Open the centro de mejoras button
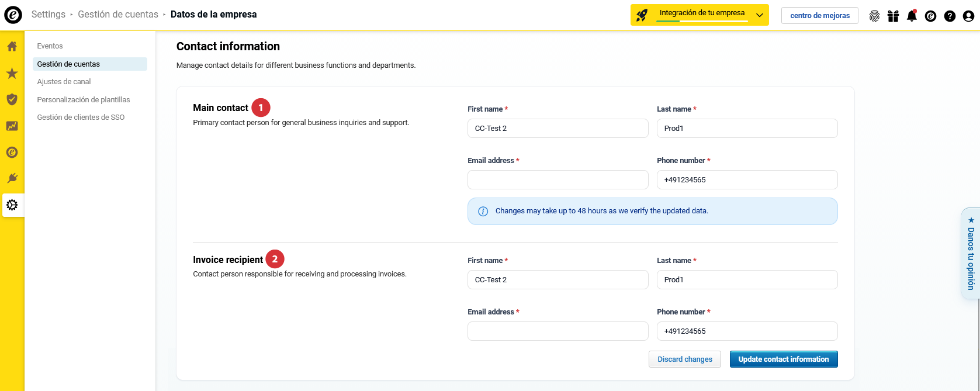This screenshot has width=980, height=391. 819,16
